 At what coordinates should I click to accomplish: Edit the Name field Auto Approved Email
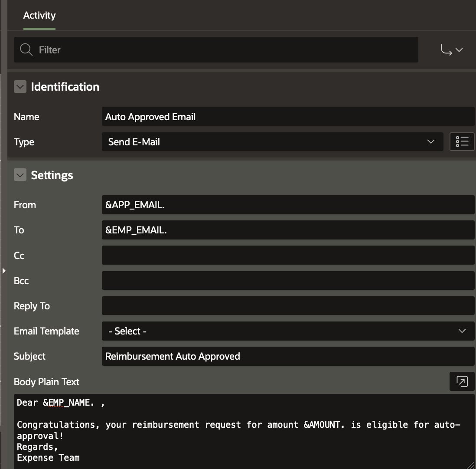click(x=288, y=117)
